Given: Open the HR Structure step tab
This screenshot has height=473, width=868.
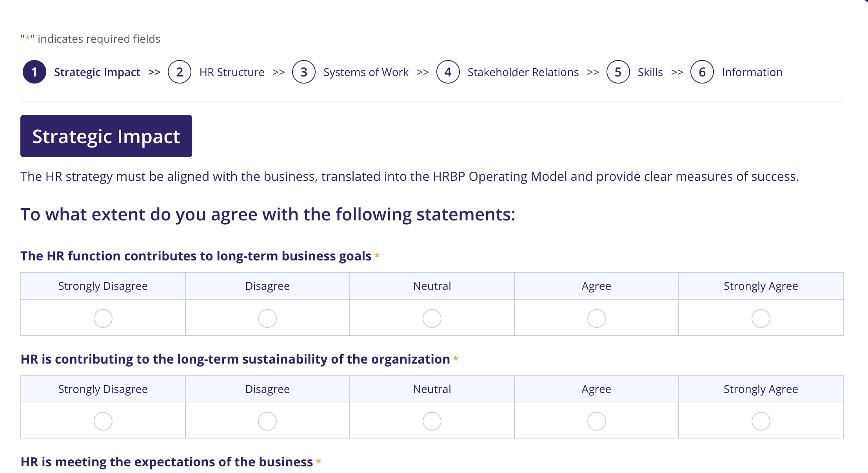Looking at the screenshot, I should (232, 72).
